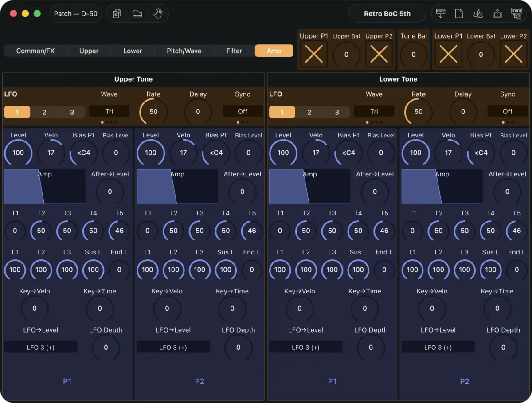Open Lower Tone P2 LFO→Level dropdown
The image size is (532, 403).
[438, 347]
